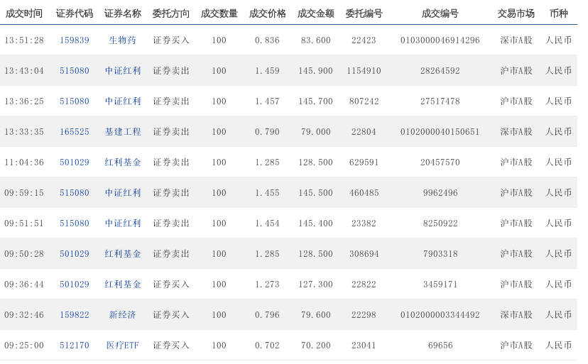Open the 新经济 security name link
The height and width of the screenshot is (364, 588).
point(123,315)
